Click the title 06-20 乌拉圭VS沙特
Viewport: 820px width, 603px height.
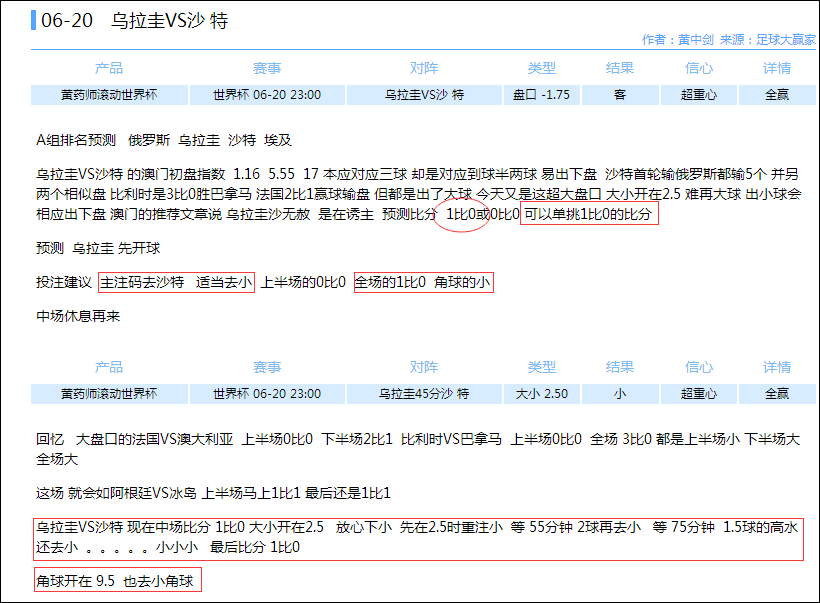point(134,20)
